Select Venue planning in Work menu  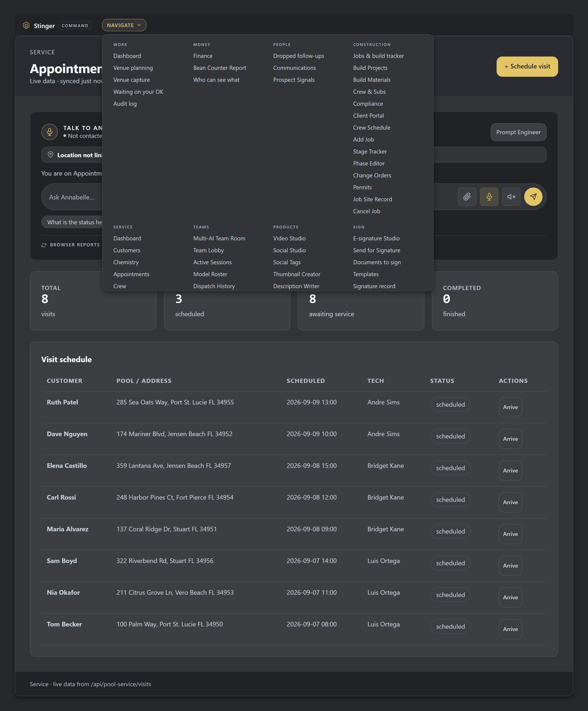[x=133, y=68]
